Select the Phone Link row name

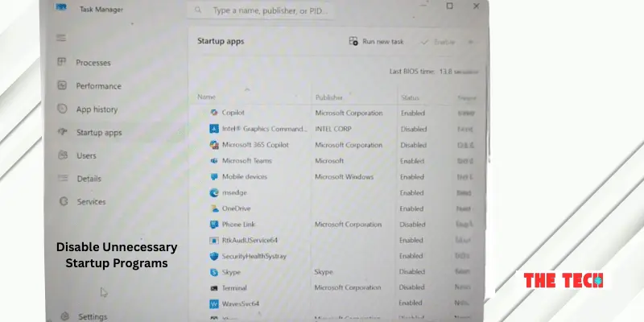click(238, 225)
